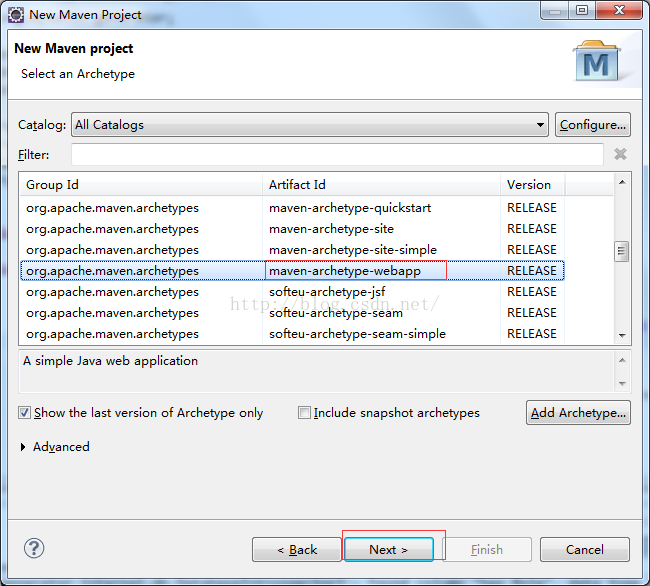Select softeu-archetype-seam-simple archetype
This screenshot has height=586, width=650.
292,334
